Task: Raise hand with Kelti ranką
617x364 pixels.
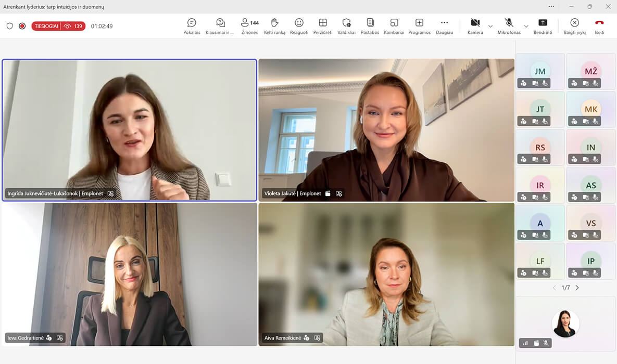Action: pyautogui.click(x=275, y=27)
